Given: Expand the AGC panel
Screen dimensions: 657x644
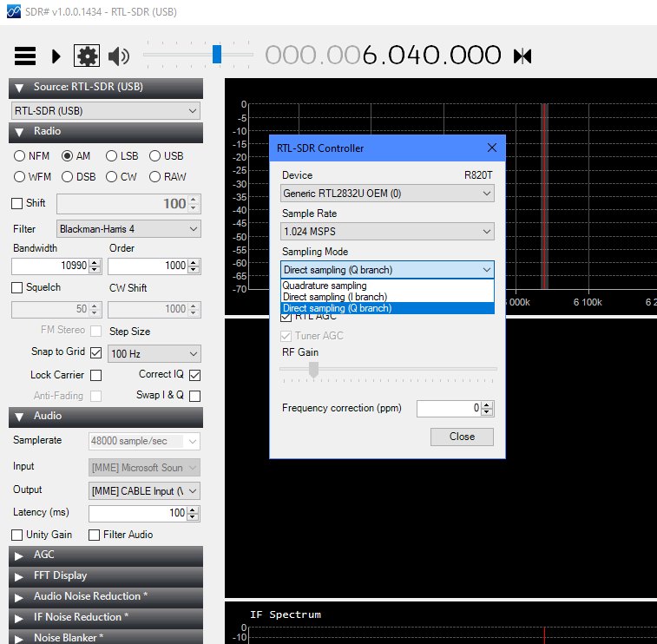Looking at the screenshot, I should tap(19, 555).
